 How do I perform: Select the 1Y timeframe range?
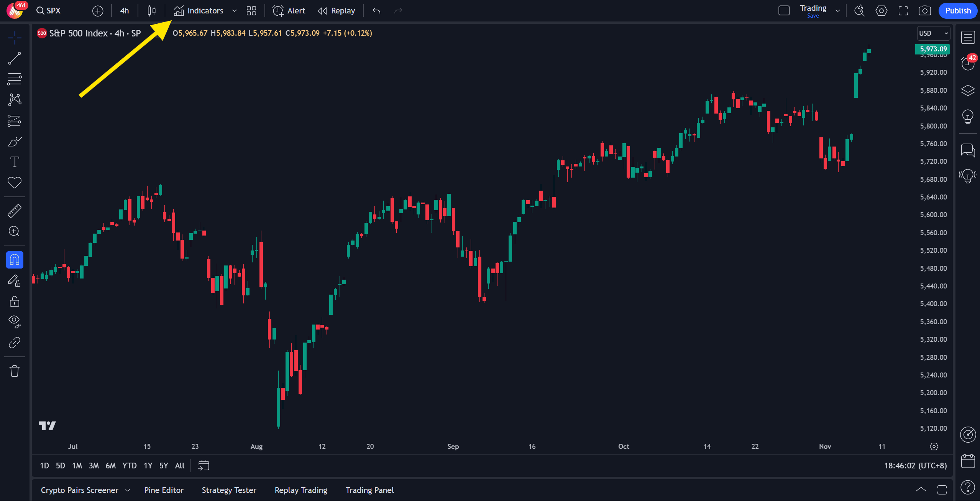click(x=148, y=465)
